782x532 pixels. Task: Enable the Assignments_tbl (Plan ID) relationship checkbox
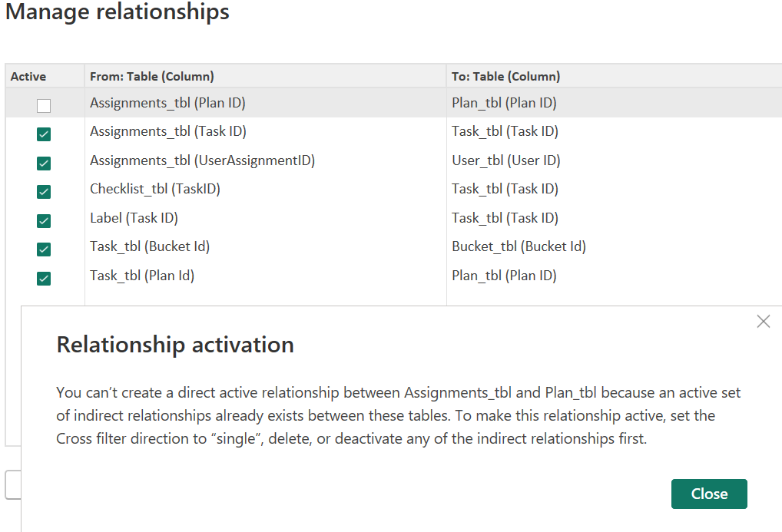pyautogui.click(x=43, y=104)
